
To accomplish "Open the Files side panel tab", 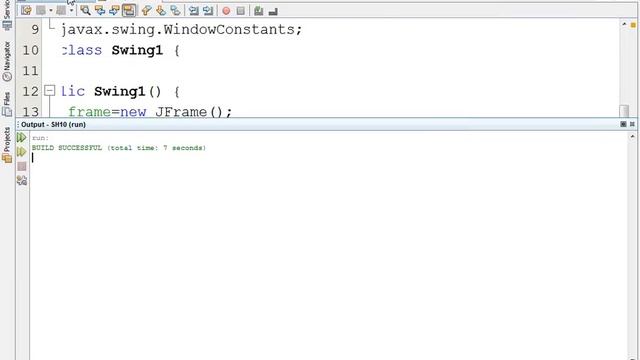I will click(7, 105).
